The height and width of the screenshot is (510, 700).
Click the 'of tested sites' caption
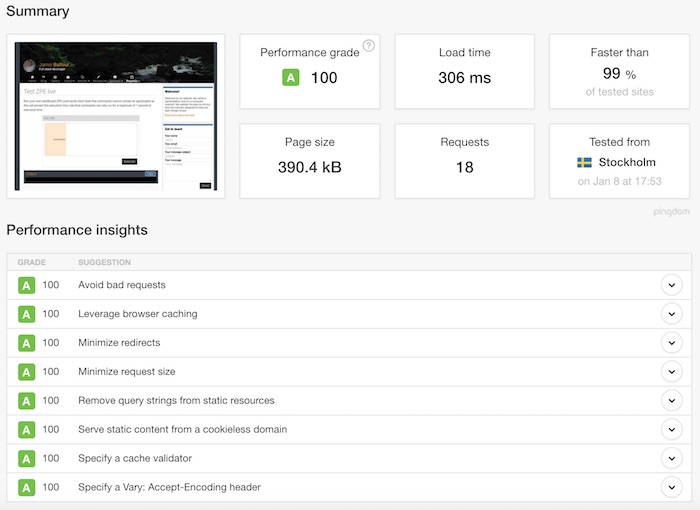(x=619, y=92)
